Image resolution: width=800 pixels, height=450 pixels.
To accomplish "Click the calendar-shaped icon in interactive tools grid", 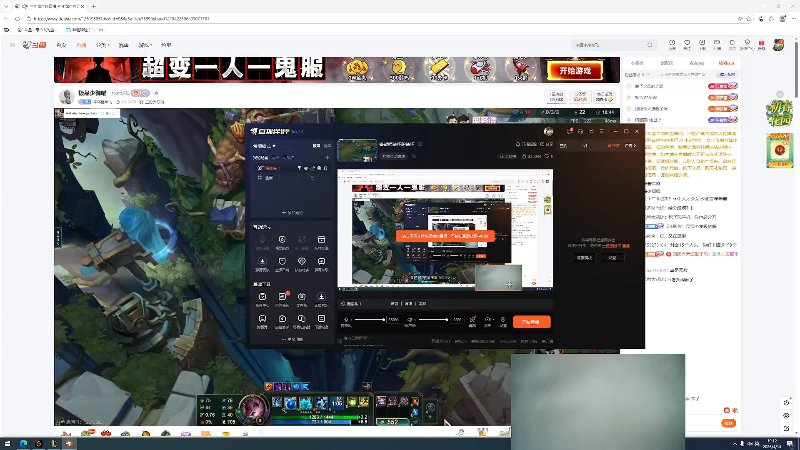I will point(321,240).
